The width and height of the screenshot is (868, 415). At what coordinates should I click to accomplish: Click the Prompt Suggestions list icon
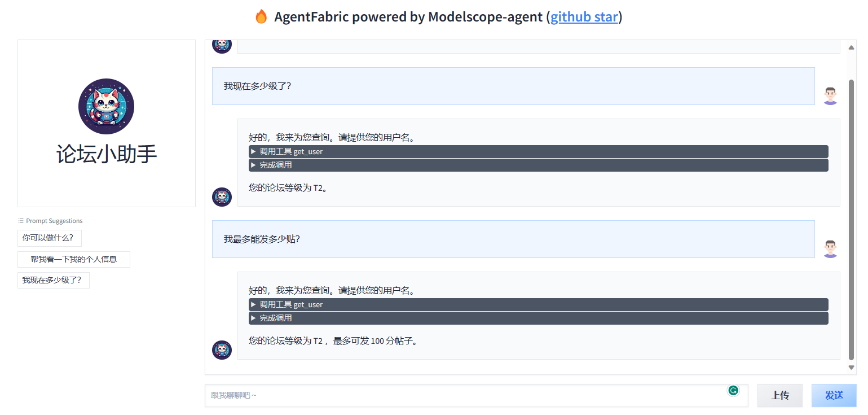pyautogui.click(x=21, y=221)
